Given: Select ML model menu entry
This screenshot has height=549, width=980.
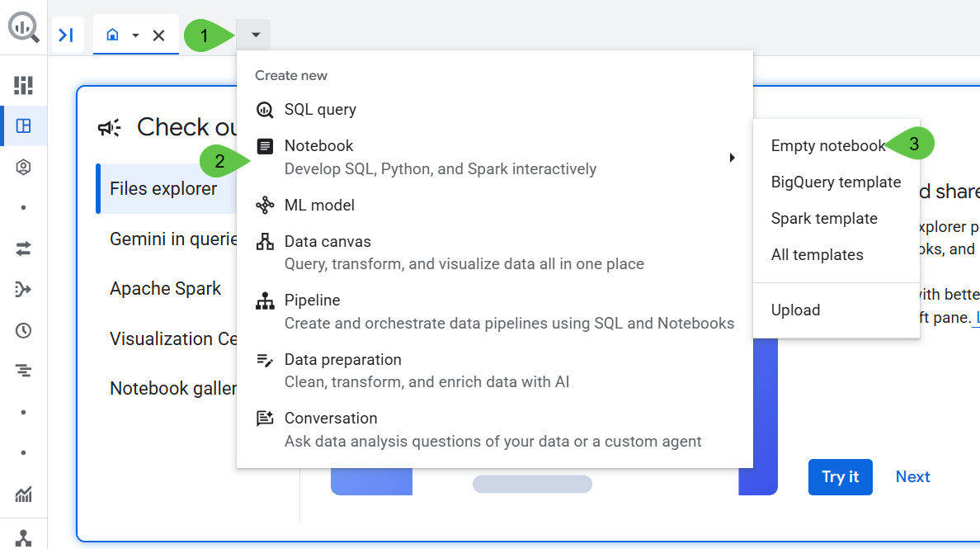Looking at the screenshot, I should click(319, 205).
